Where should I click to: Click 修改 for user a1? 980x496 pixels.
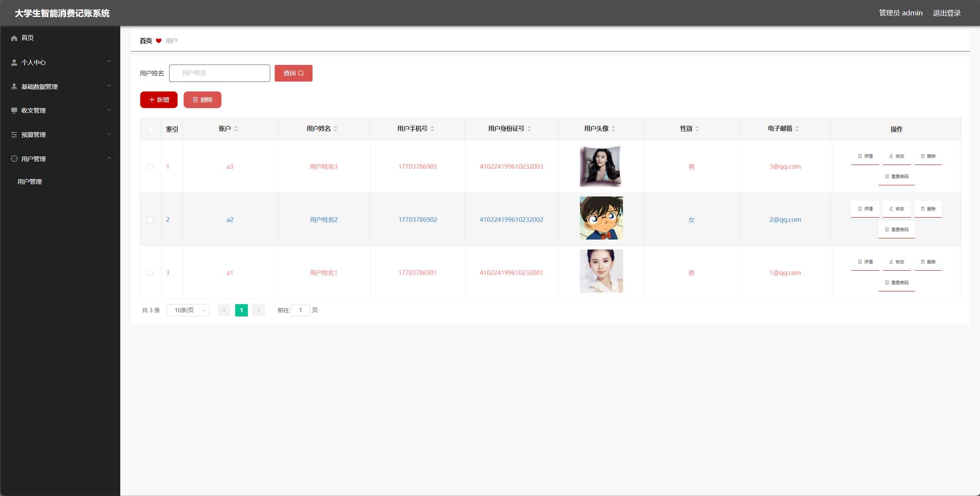(x=897, y=262)
